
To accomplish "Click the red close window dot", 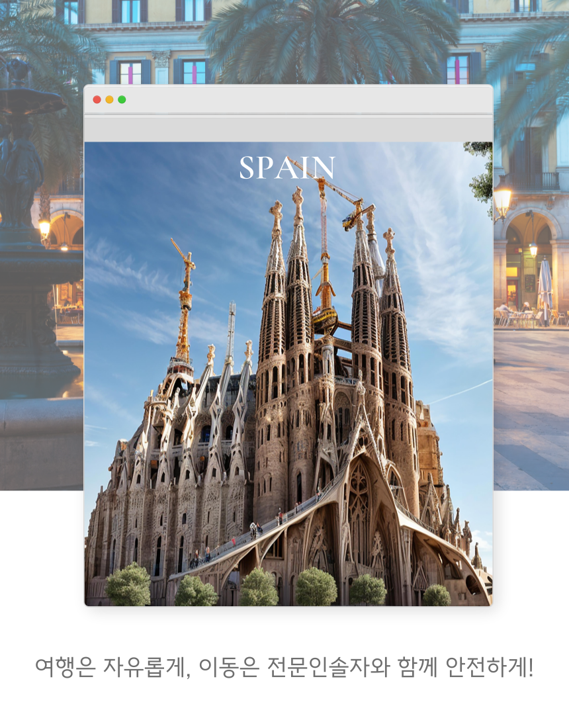I will (97, 99).
